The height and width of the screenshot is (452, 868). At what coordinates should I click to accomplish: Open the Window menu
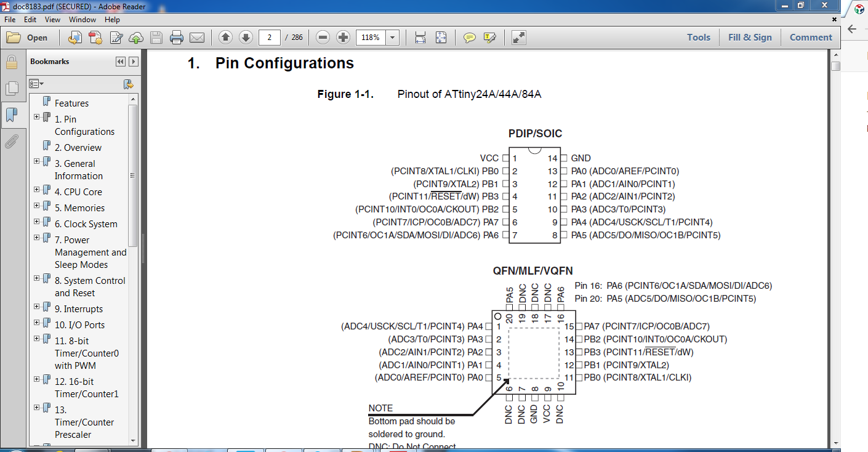point(82,20)
